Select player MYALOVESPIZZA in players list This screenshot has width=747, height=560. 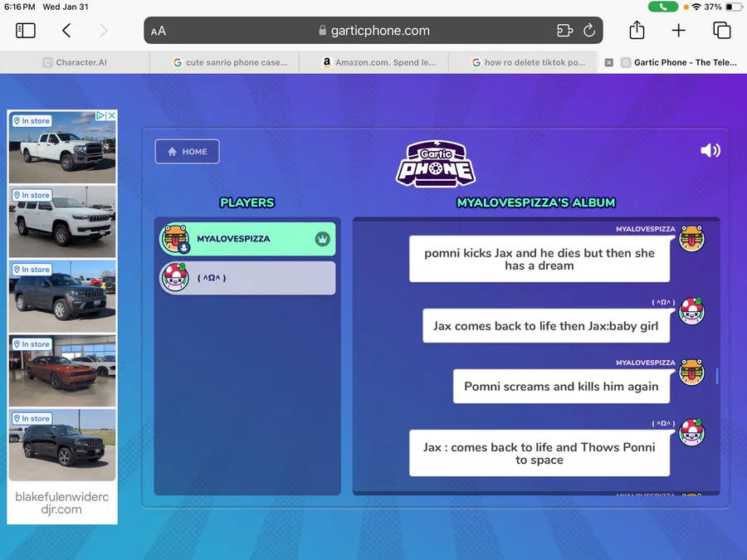pyautogui.click(x=247, y=239)
